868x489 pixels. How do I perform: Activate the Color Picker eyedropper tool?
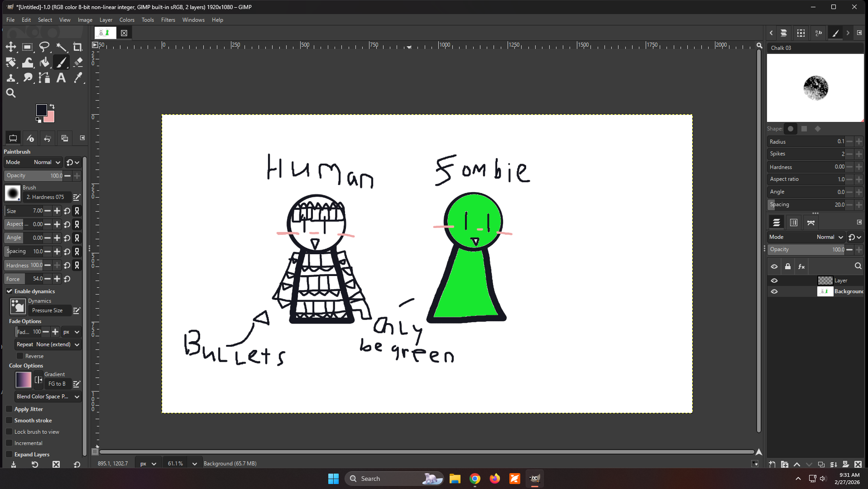(x=78, y=78)
